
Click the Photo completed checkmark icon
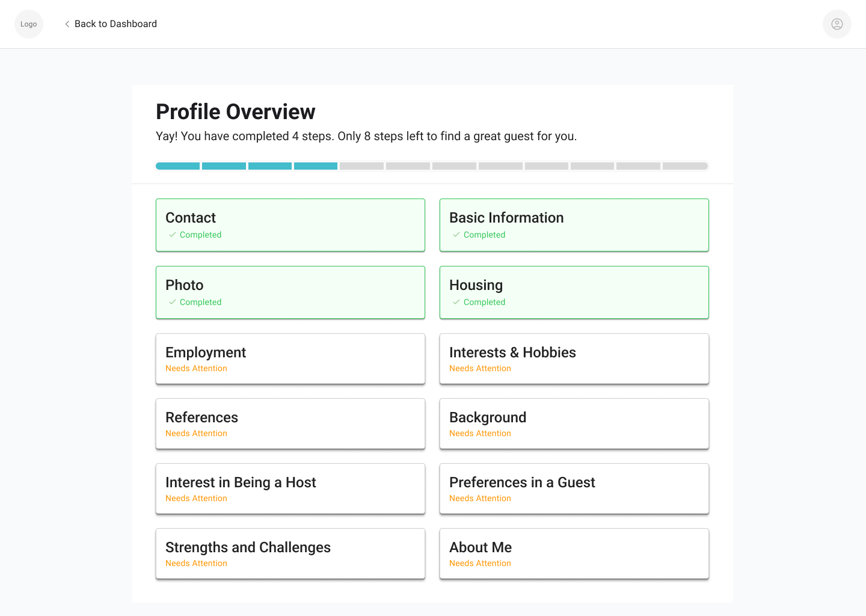173,302
